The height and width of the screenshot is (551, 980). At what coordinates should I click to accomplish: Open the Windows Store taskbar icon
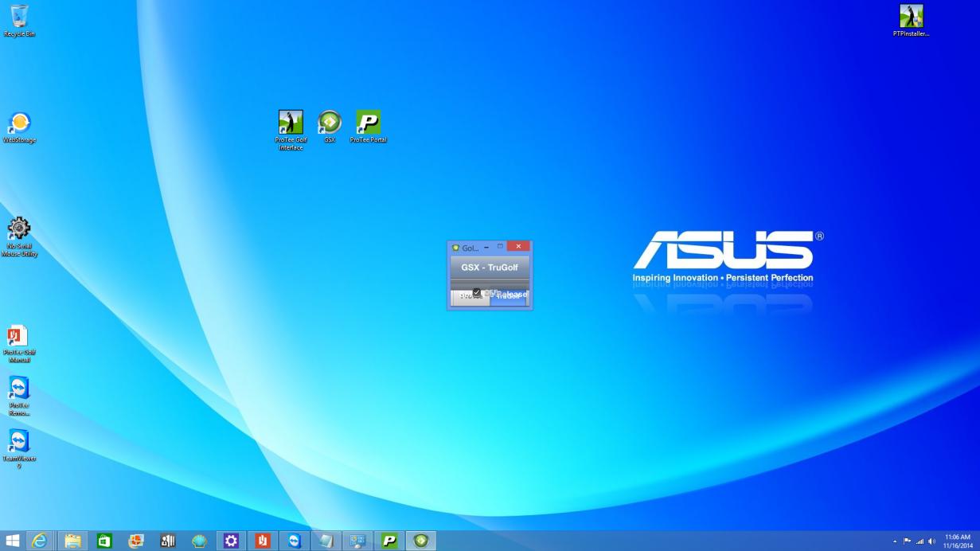tap(104, 541)
